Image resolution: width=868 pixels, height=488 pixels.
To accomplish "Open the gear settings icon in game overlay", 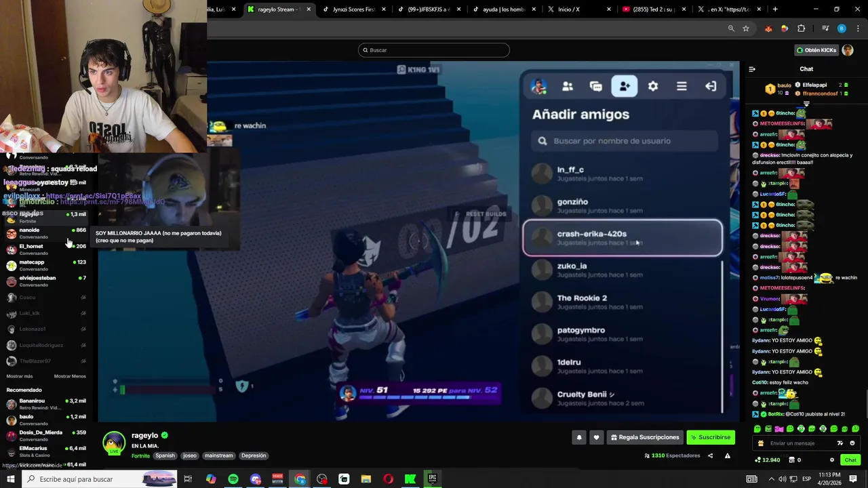I will click(x=653, y=87).
